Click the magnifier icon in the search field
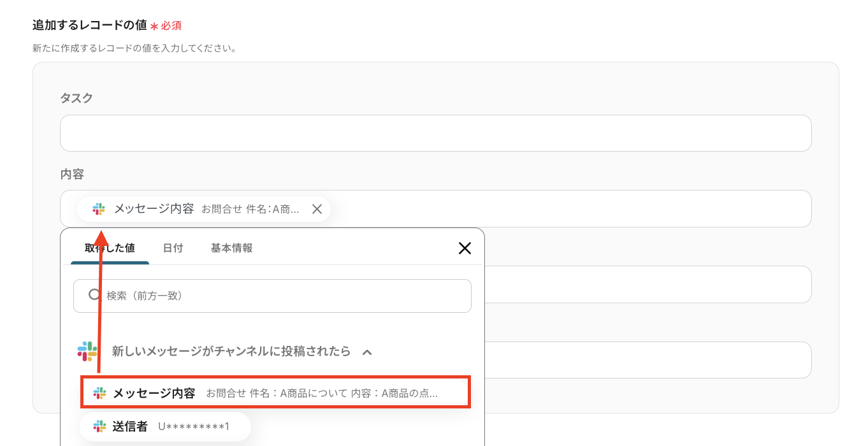The width and height of the screenshot is (868, 446). coord(94,295)
